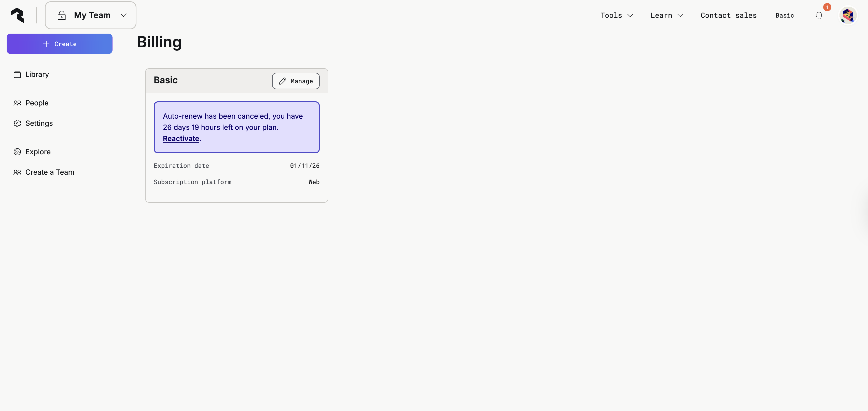The height and width of the screenshot is (411, 868).
Task: Click the lock icon beside My Team
Action: point(61,15)
